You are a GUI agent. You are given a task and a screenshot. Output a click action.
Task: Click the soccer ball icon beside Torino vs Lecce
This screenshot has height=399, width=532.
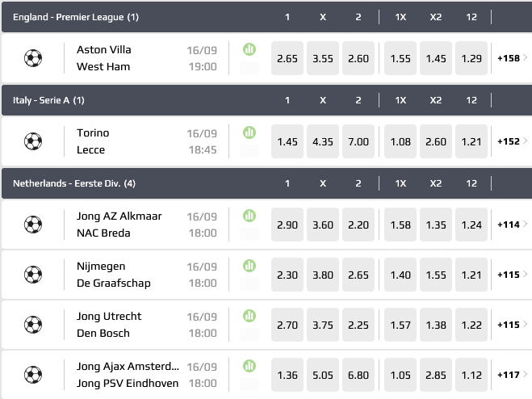[x=33, y=141]
